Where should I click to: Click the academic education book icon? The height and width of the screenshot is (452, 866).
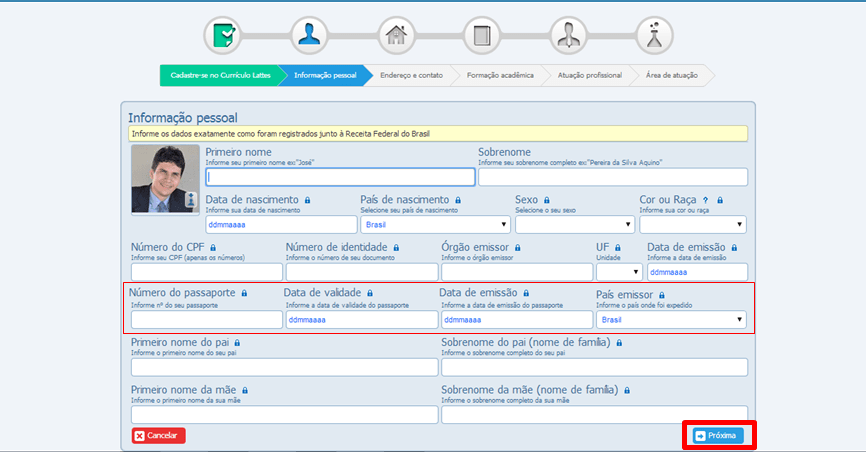pyautogui.click(x=482, y=36)
